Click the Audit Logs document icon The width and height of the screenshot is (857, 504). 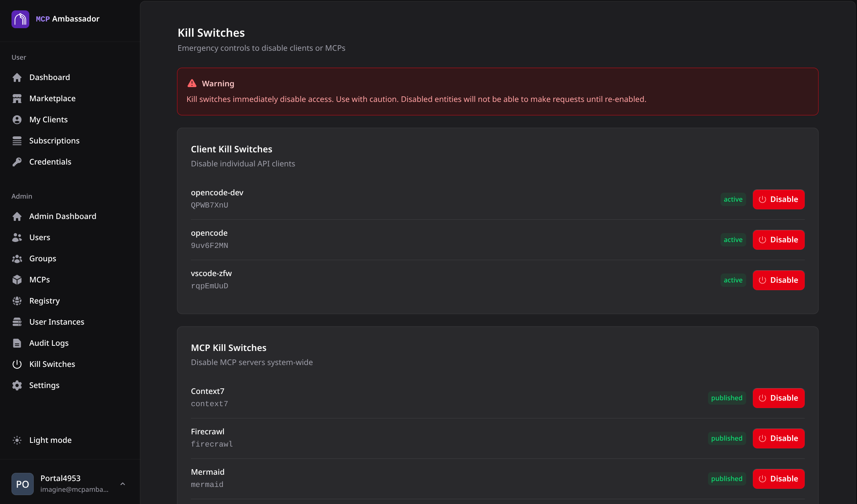click(x=17, y=343)
